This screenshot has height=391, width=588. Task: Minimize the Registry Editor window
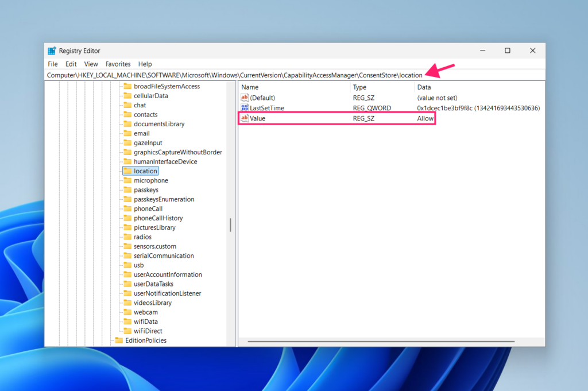482,51
